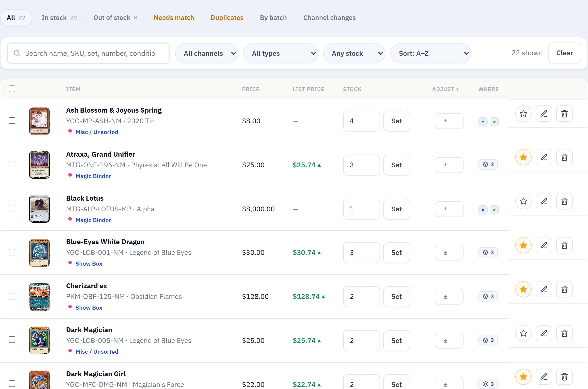Open the Needs match tab
588x389 pixels.
pos(174,18)
